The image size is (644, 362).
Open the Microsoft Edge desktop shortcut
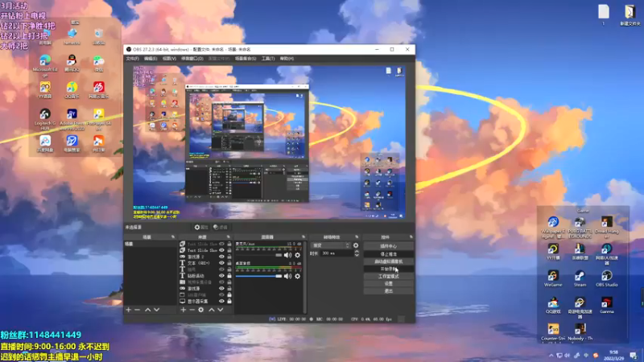45,66
